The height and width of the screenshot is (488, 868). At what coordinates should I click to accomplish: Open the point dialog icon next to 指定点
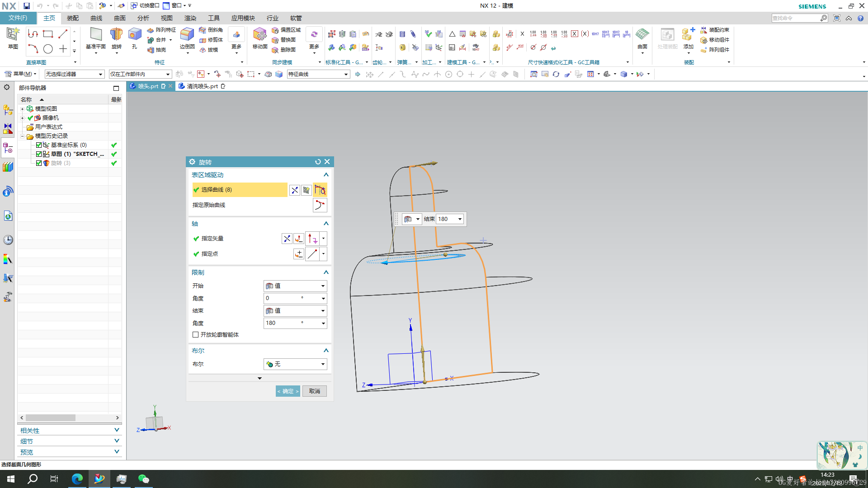[x=298, y=254]
